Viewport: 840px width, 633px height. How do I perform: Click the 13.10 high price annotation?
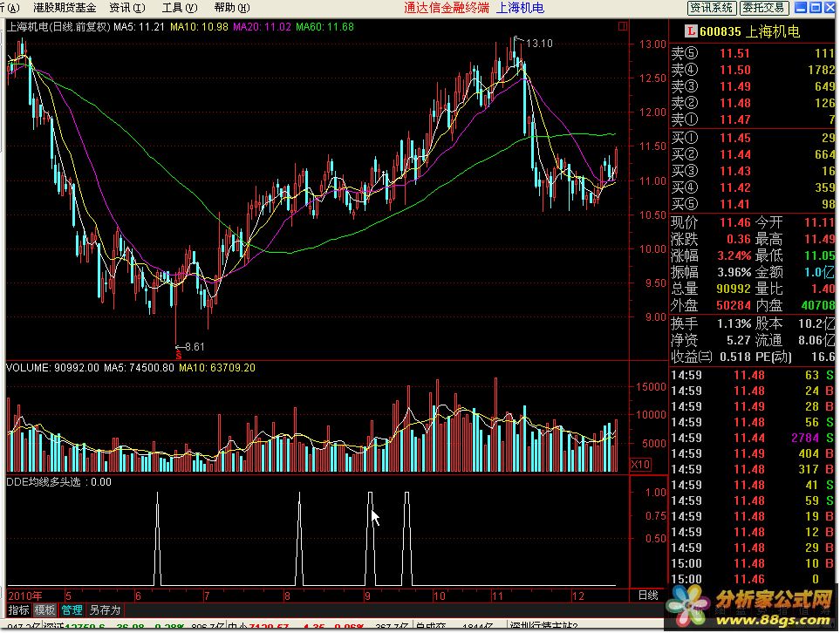[x=539, y=44]
